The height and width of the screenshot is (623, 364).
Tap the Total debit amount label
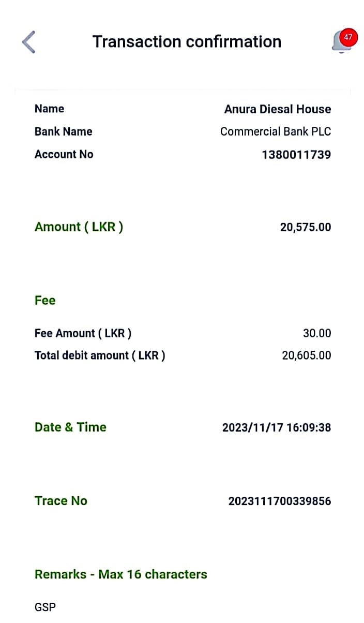click(100, 355)
